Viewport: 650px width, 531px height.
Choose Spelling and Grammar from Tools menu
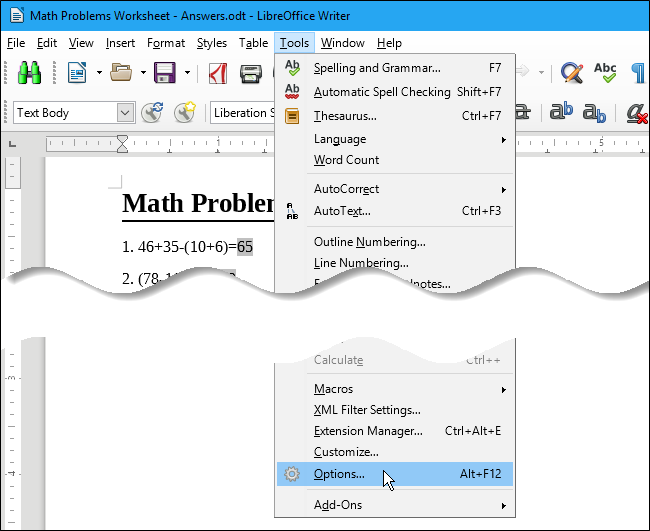[394, 68]
